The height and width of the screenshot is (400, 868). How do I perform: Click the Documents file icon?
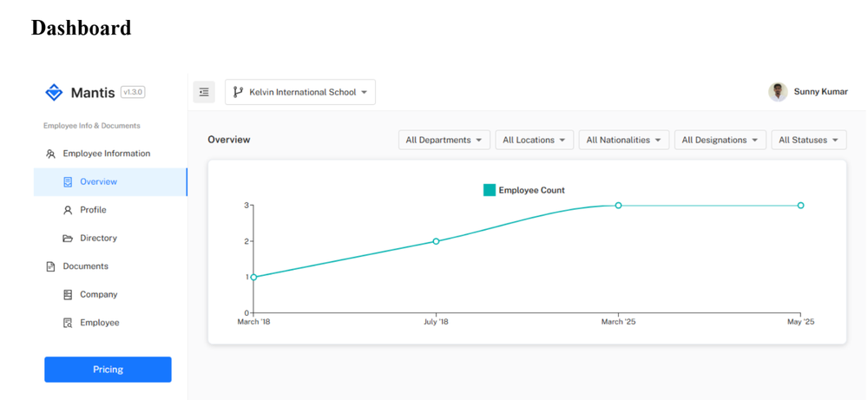50,266
